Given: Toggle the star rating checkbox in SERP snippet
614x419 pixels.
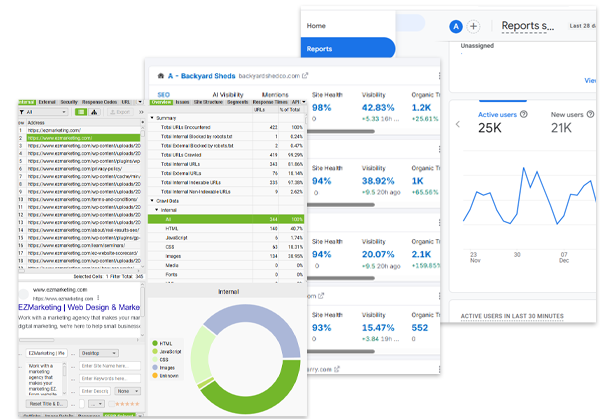Looking at the screenshot, I should click(111, 404).
